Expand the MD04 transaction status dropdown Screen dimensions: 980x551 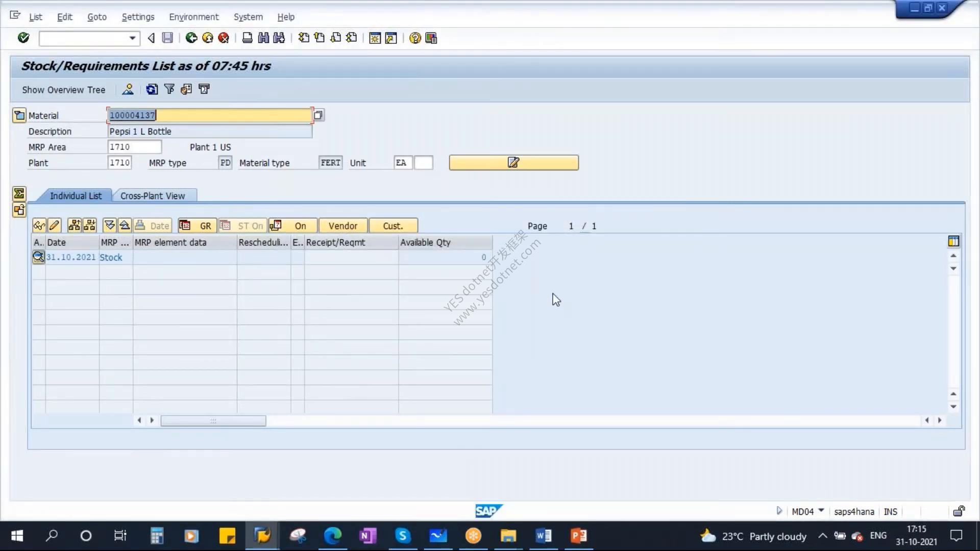tap(821, 511)
